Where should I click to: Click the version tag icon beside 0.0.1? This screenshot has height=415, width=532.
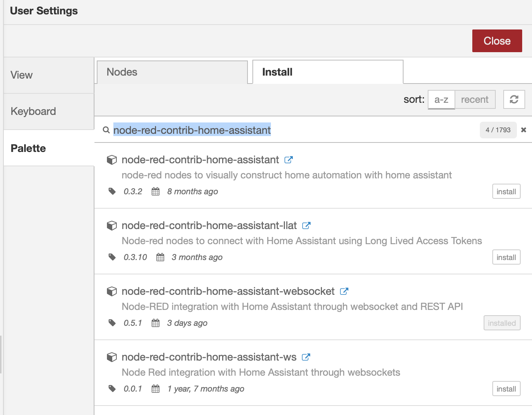112,389
